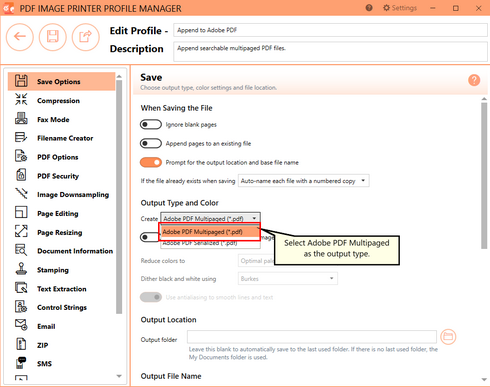Toggle Append pages to an existing file
The width and height of the screenshot is (490, 387).
click(x=151, y=143)
